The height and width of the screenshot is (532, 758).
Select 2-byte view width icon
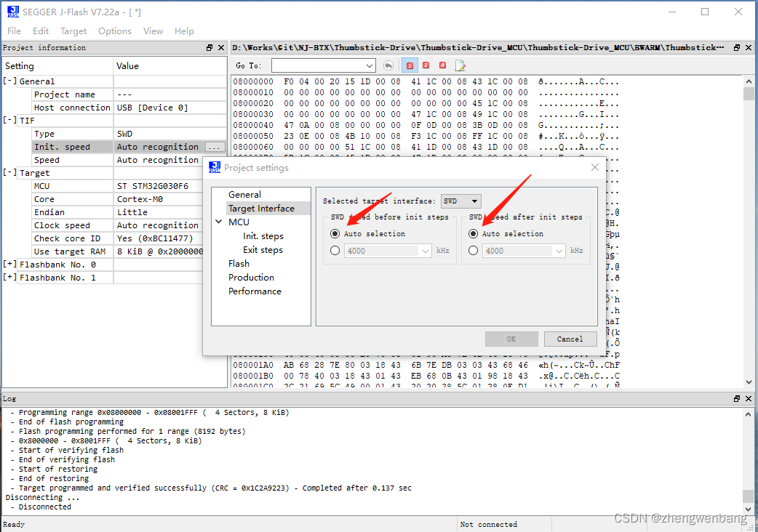[x=426, y=65]
